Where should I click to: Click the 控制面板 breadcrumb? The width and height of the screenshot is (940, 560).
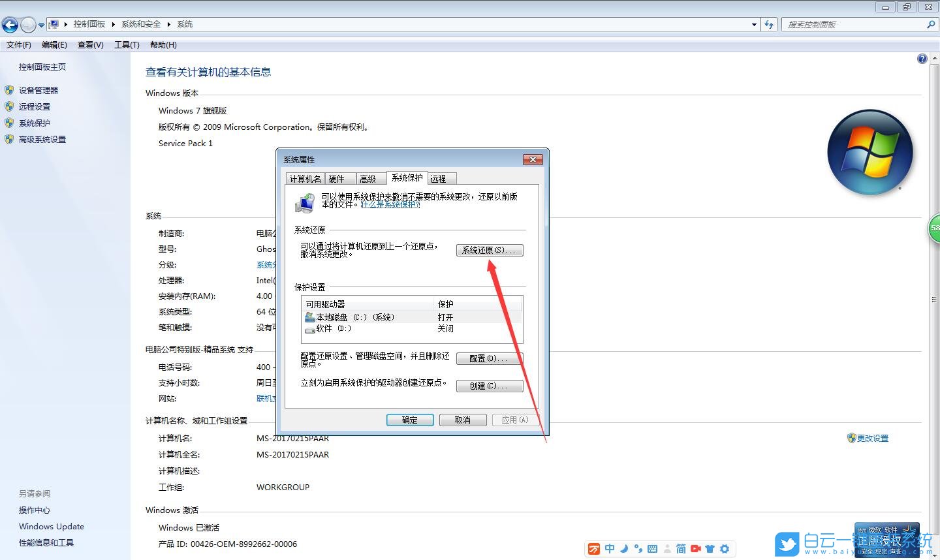pyautogui.click(x=89, y=24)
